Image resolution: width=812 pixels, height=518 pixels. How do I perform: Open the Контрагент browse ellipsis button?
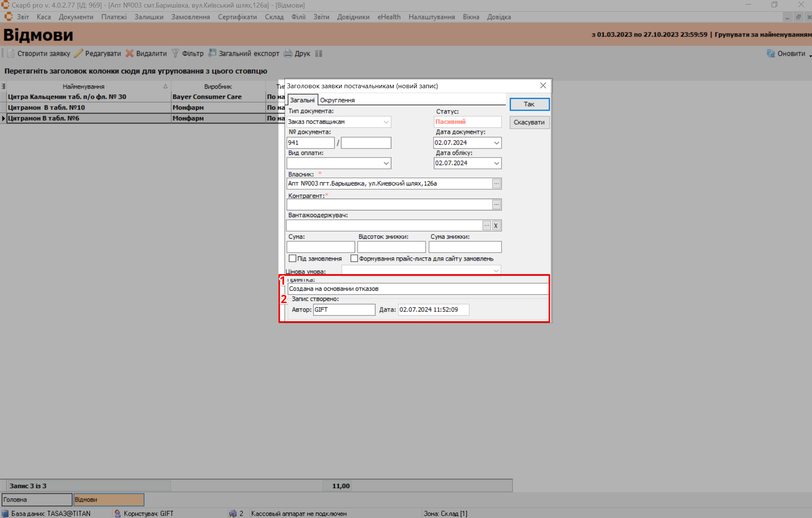point(496,204)
